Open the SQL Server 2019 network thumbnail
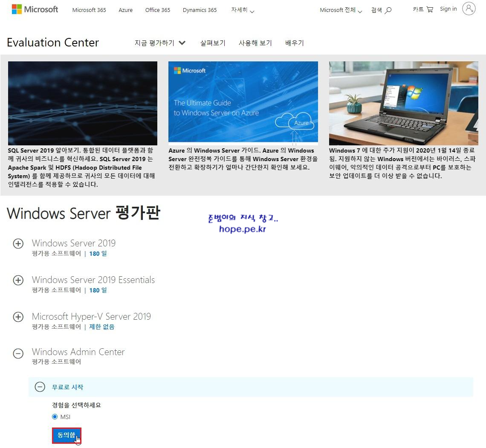The image size is (486, 448). (x=82, y=103)
